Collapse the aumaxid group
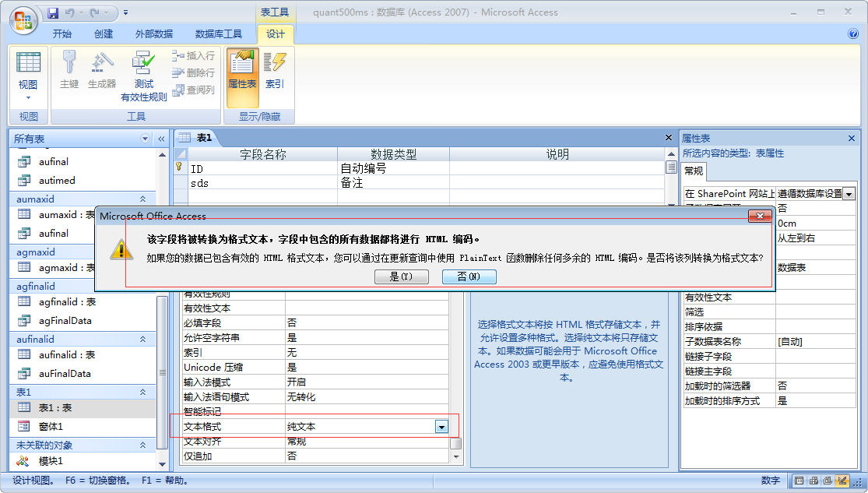This screenshot has width=868, height=493. click(142, 199)
